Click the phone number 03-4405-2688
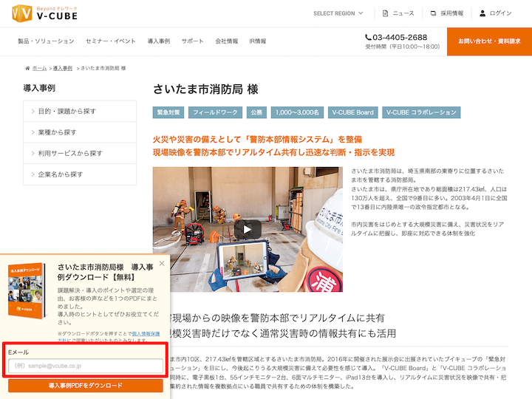532x399 pixels. pos(400,38)
